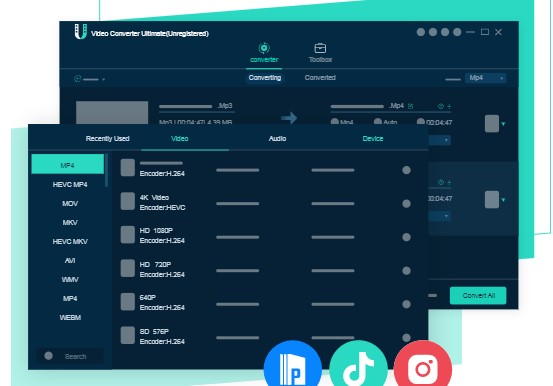Open the Mp4 output format dropdown
553x386 pixels.
(486, 78)
